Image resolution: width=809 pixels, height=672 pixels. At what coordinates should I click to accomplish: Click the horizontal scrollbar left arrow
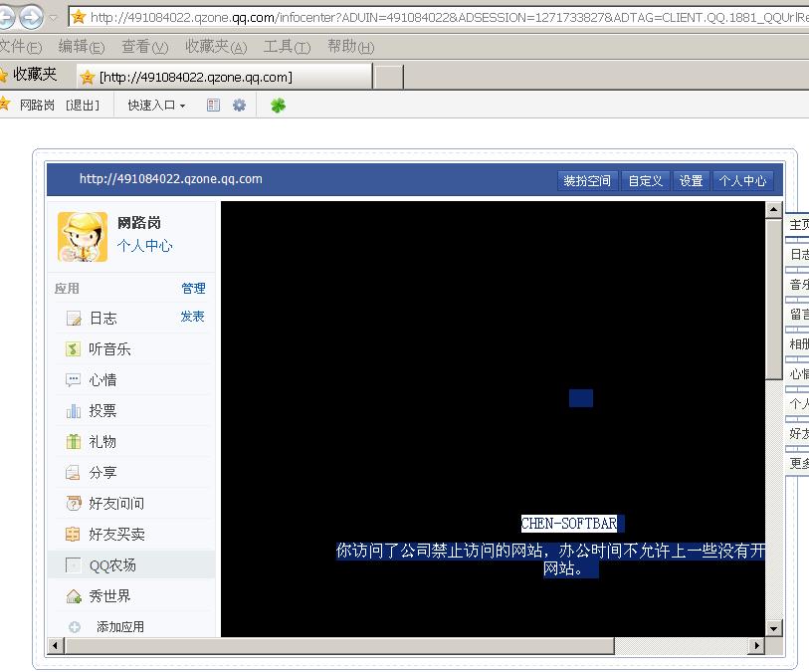55,645
